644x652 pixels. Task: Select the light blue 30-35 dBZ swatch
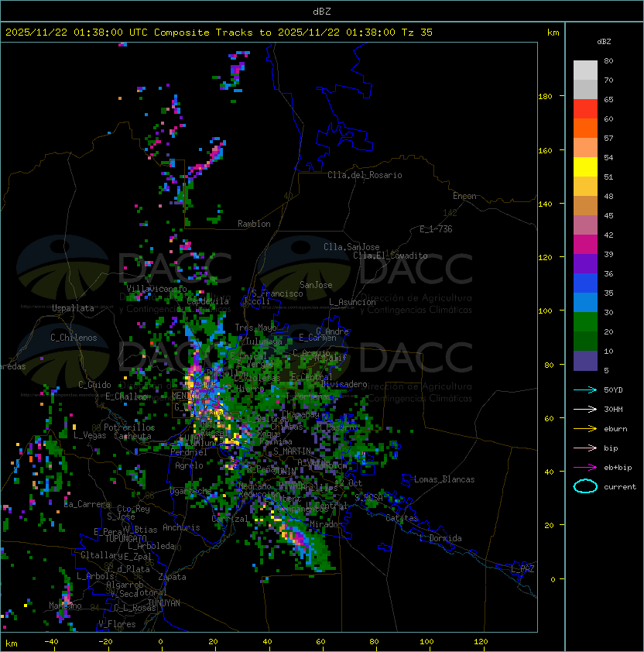(585, 303)
